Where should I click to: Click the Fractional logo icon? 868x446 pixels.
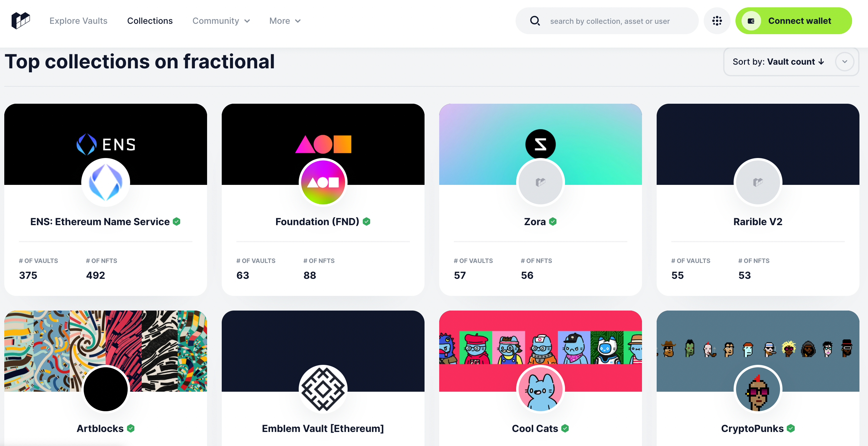[x=20, y=20]
